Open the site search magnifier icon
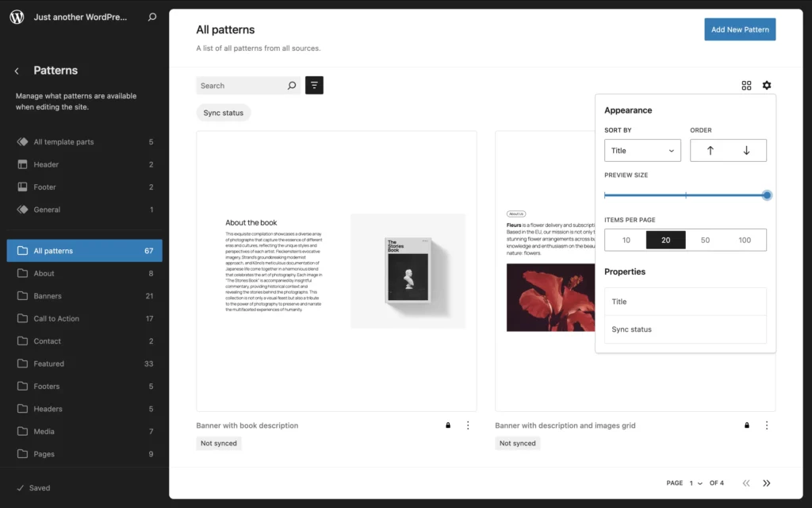This screenshot has width=812, height=508. (152, 17)
